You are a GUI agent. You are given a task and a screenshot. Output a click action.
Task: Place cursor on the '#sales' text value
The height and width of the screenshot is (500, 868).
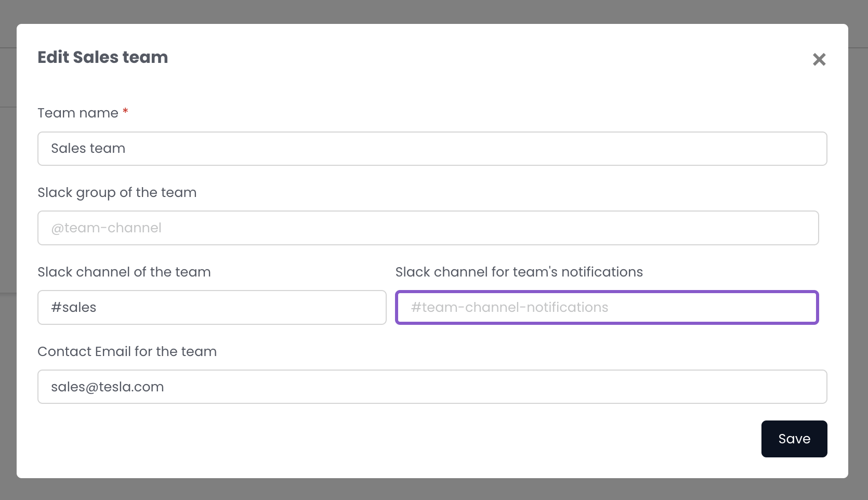[73, 307]
